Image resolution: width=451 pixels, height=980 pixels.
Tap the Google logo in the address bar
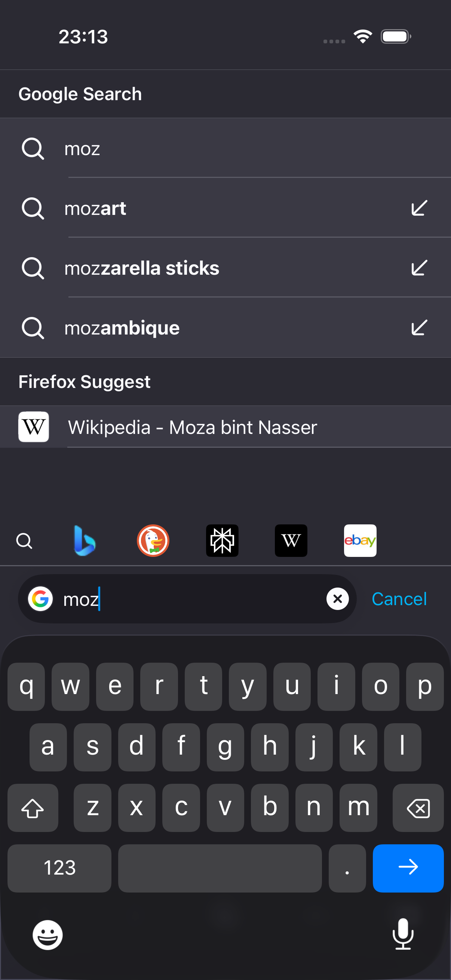pyautogui.click(x=40, y=599)
